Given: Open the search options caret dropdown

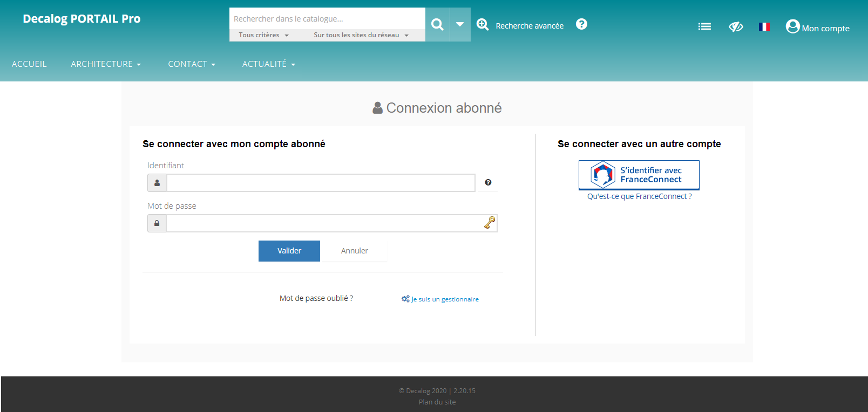Looking at the screenshot, I should click(x=460, y=24).
